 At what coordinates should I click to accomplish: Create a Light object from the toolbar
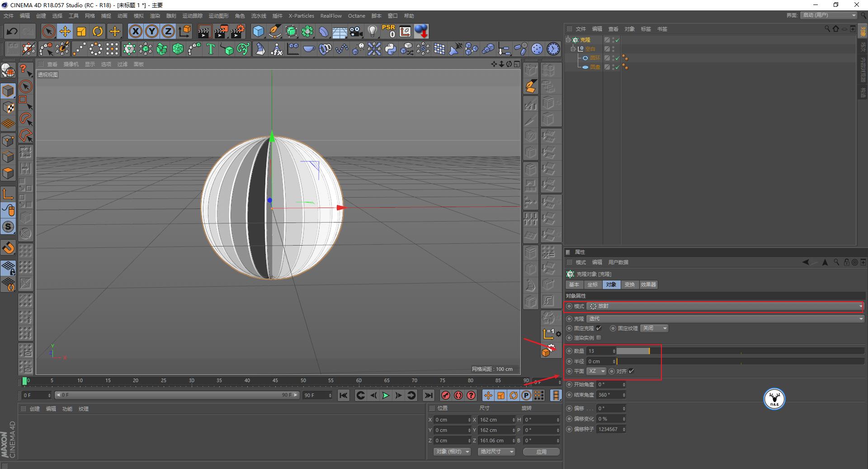372,31
